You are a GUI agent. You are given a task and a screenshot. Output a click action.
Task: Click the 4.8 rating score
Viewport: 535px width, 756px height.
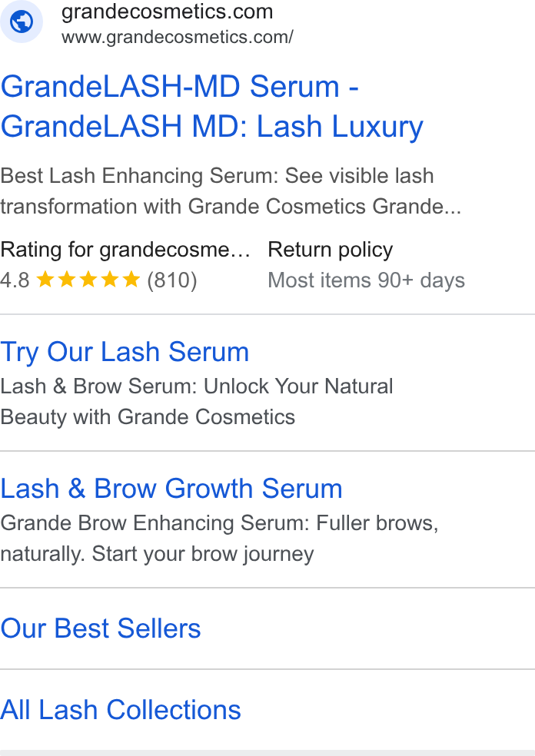pyautogui.click(x=15, y=280)
